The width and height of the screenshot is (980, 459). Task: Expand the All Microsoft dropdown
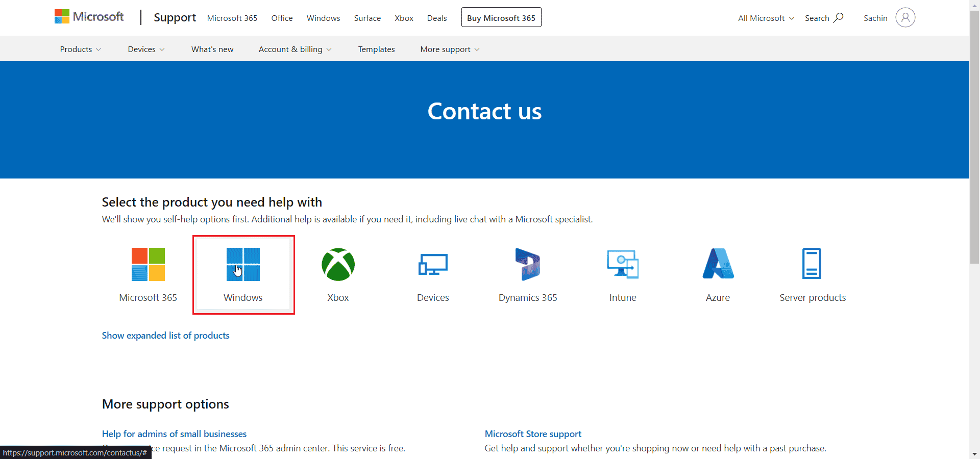pyautogui.click(x=766, y=18)
